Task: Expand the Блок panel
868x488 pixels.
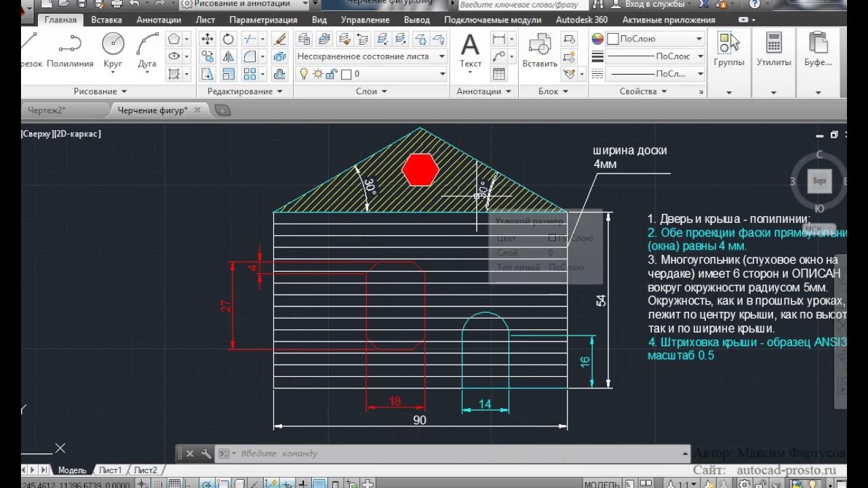Action: [553, 91]
